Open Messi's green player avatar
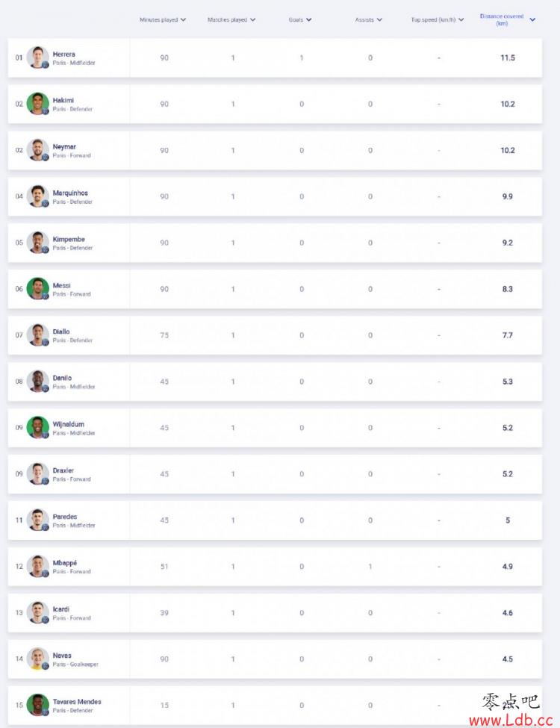The width and height of the screenshot is (560, 728). tap(37, 289)
